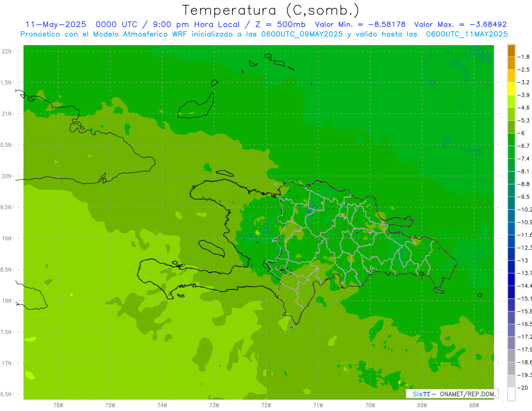This screenshot has height=411, width=532.
Task: Select the '0600UTC_09MAY2025' initialization timestamp
Action: pyautogui.click(x=302, y=34)
